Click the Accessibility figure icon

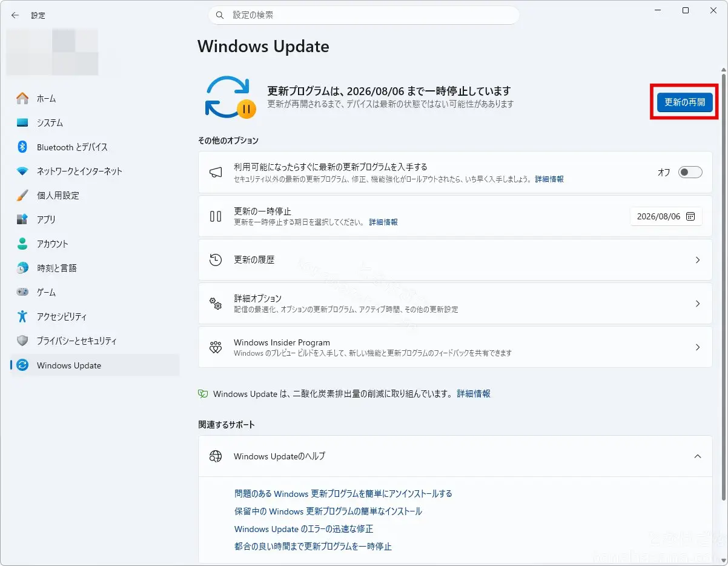point(22,316)
